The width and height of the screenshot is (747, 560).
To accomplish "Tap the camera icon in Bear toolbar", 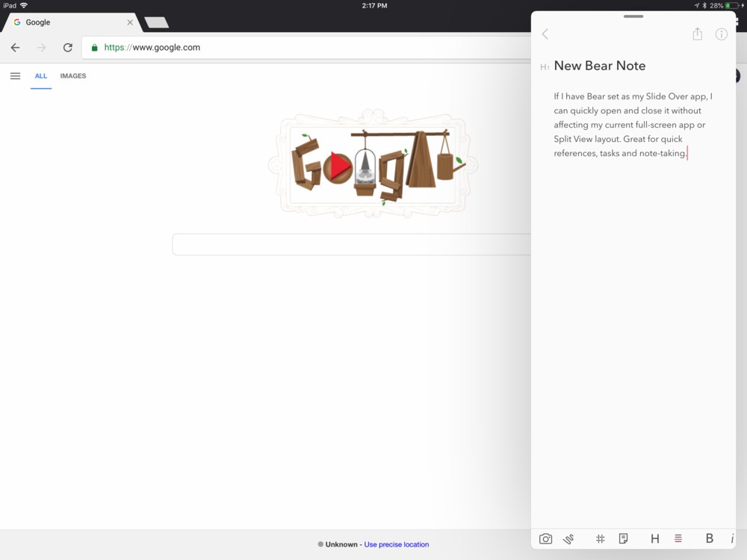I will (546, 538).
